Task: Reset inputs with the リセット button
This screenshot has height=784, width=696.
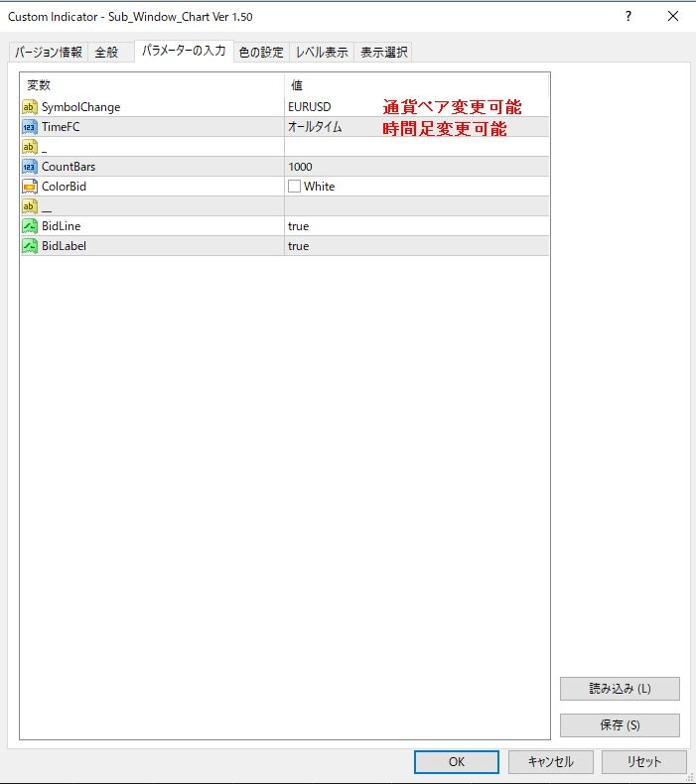Action: 644,761
